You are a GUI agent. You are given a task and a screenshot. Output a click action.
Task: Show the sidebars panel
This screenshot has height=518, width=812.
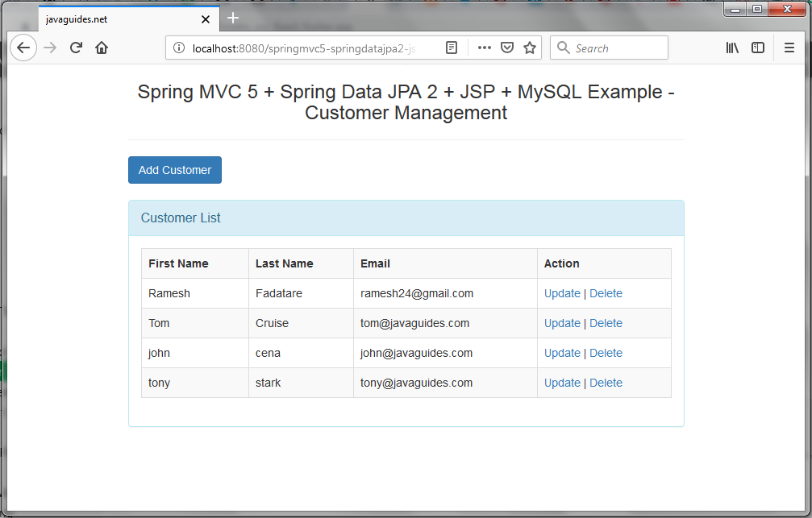(x=758, y=48)
